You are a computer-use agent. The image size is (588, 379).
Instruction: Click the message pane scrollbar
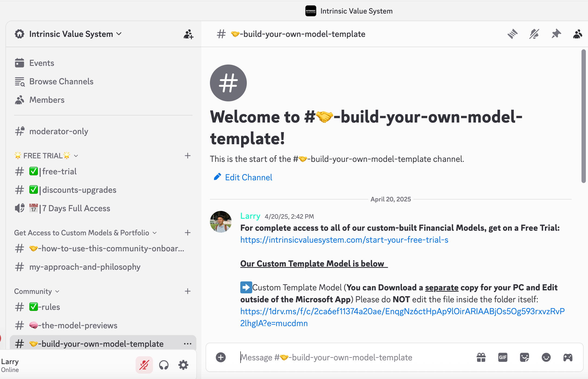pos(584,116)
